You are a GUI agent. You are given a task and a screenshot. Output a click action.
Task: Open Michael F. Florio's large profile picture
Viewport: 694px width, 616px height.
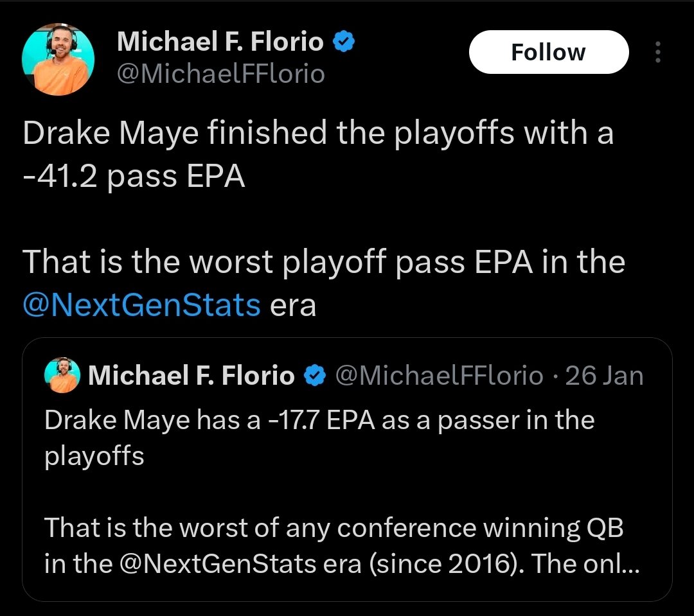(x=58, y=59)
